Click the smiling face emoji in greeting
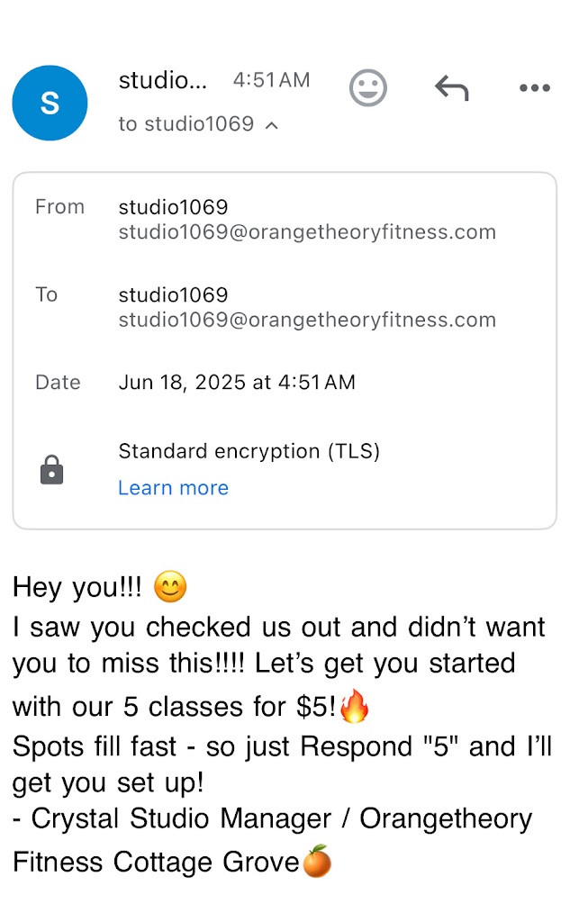This screenshot has width=588, height=922. [x=170, y=588]
